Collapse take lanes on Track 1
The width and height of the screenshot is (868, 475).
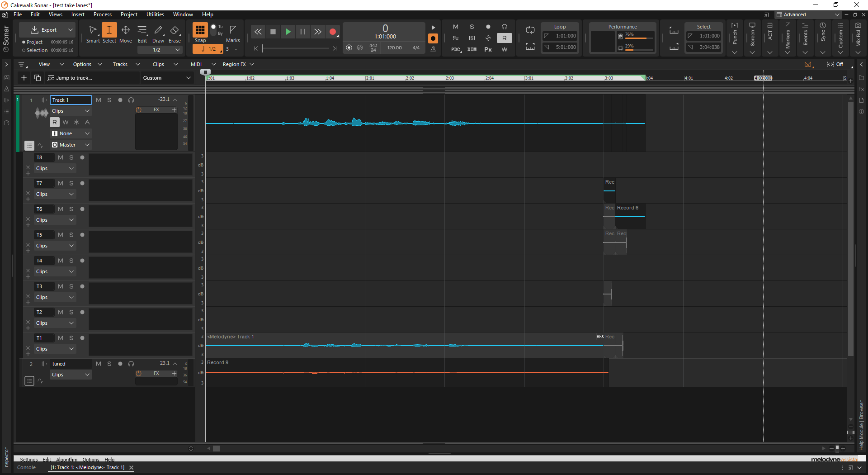click(x=29, y=146)
